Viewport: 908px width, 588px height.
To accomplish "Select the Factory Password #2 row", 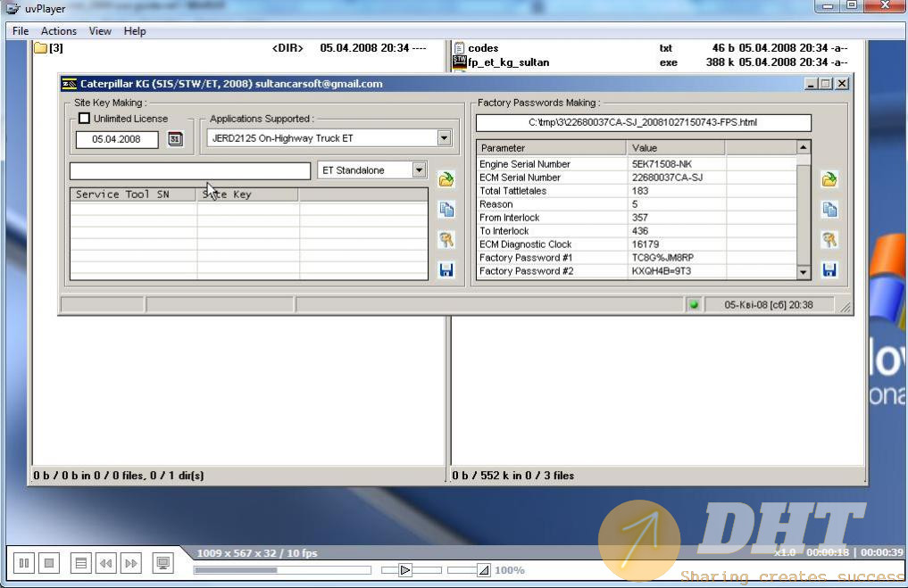I will (637, 271).
